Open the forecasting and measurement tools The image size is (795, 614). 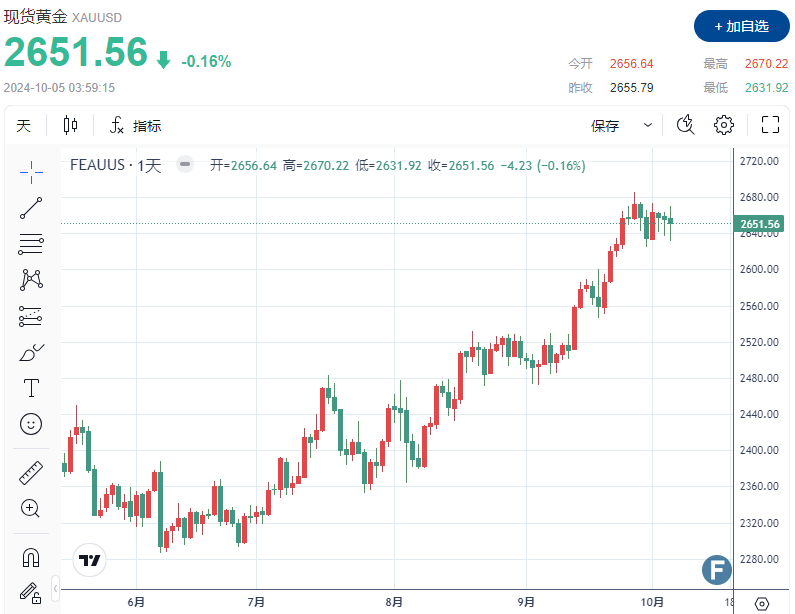(31, 316)
